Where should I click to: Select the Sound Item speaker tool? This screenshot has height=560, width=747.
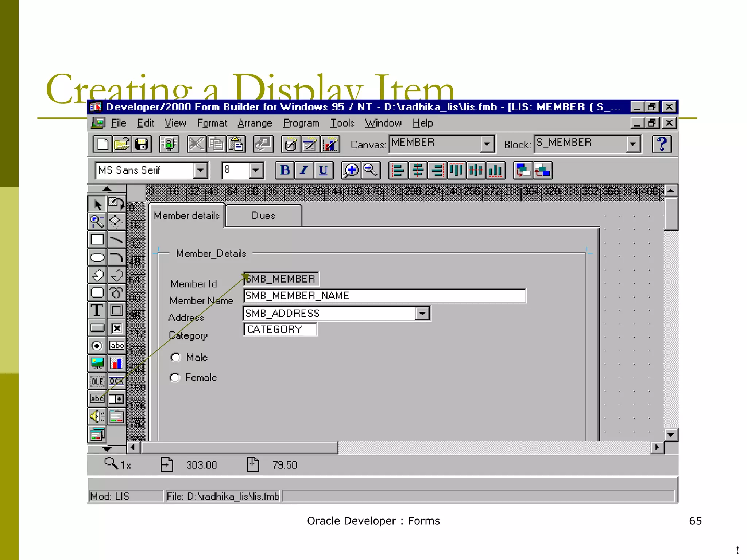pyautogui.click(x=97, y=416)
